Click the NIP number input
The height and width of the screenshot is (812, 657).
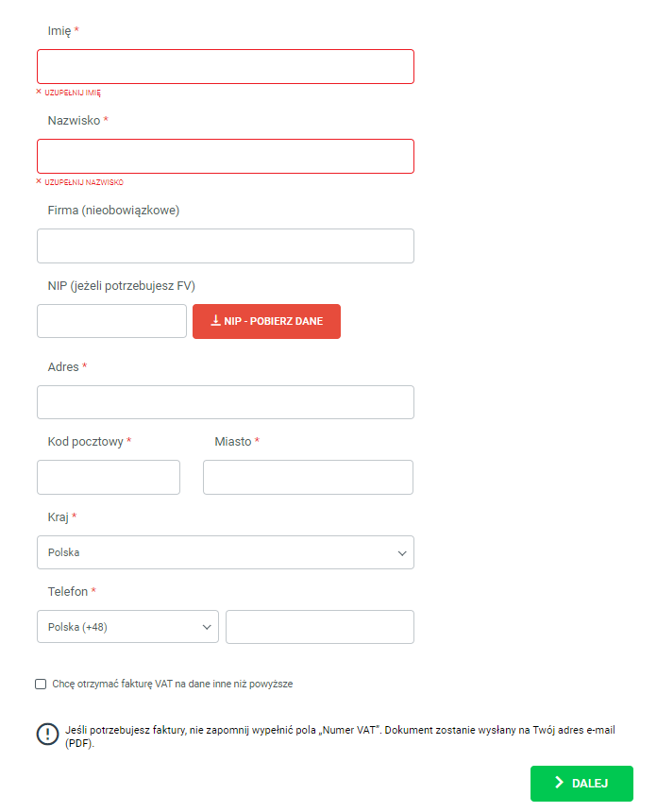coord(111,321)
